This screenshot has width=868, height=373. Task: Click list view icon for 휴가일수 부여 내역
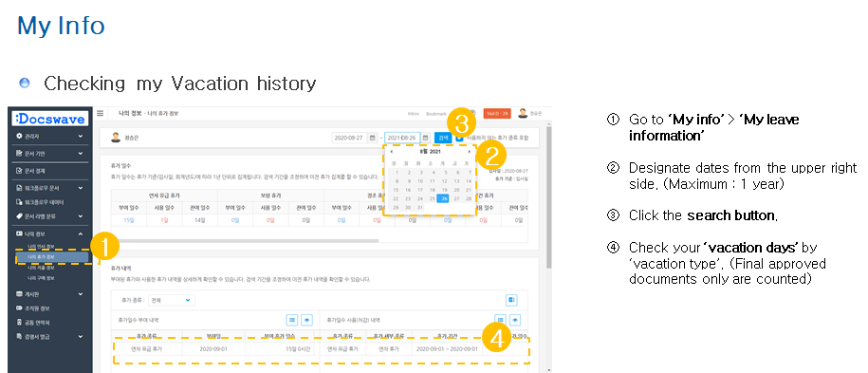(x=292, y=320)
